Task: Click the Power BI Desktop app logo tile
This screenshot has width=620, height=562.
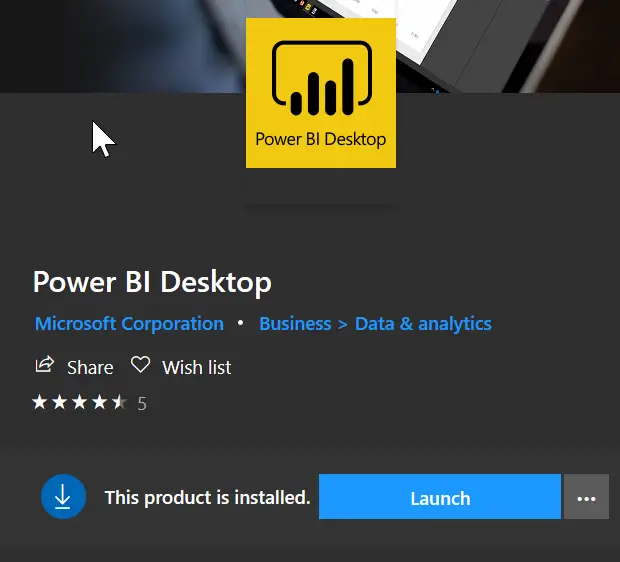Action: pos(321,93)
